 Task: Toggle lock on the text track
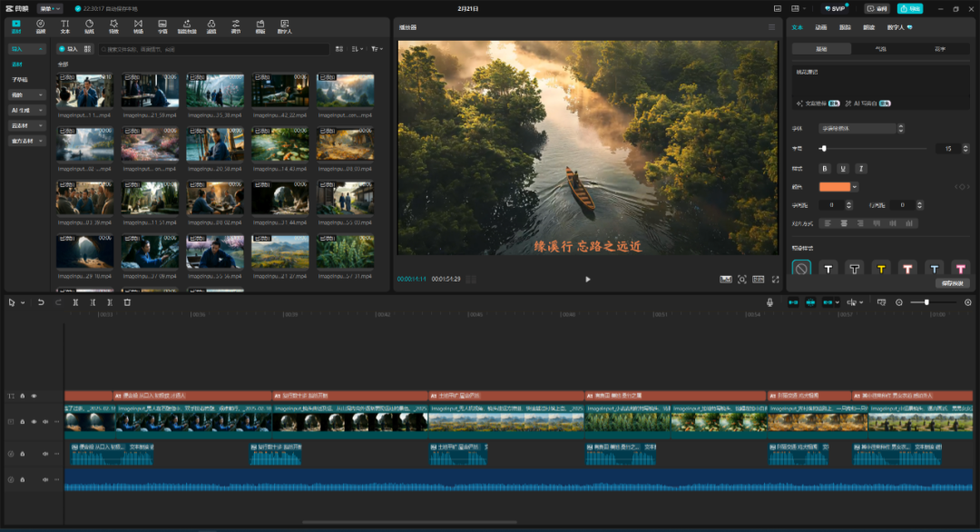[23, 396]
